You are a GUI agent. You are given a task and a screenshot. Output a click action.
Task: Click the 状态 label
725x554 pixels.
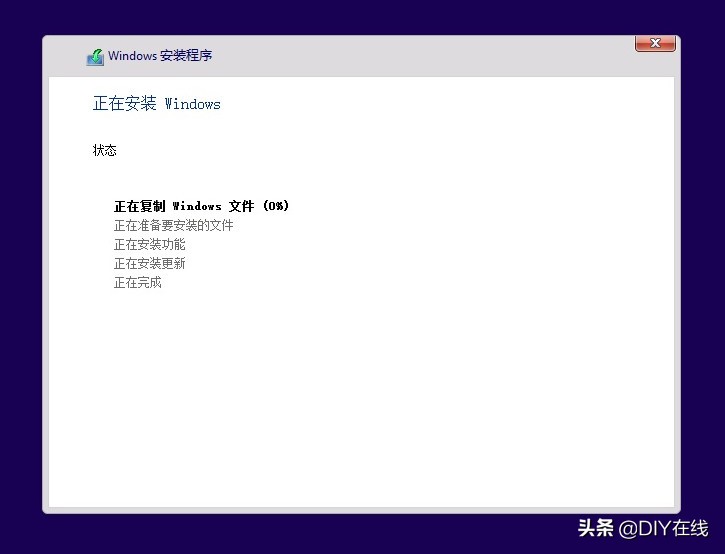[104, 150]
